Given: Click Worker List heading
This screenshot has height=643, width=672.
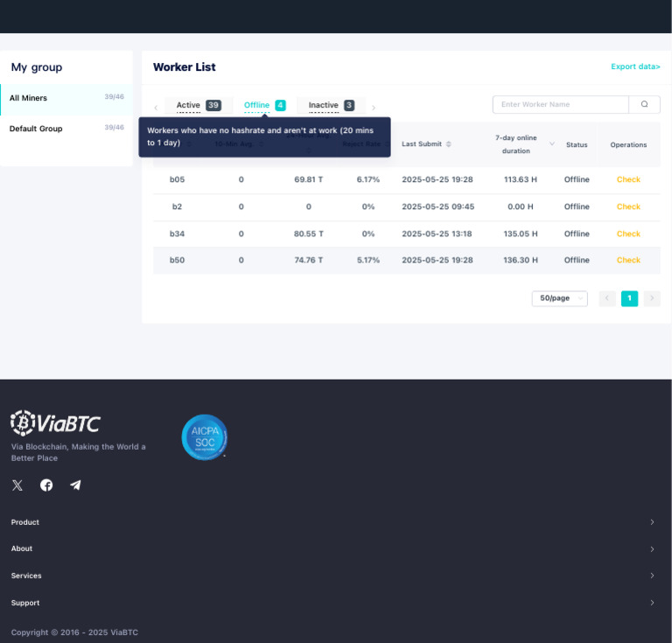Looking at the screenshot, I should (185, 66).
